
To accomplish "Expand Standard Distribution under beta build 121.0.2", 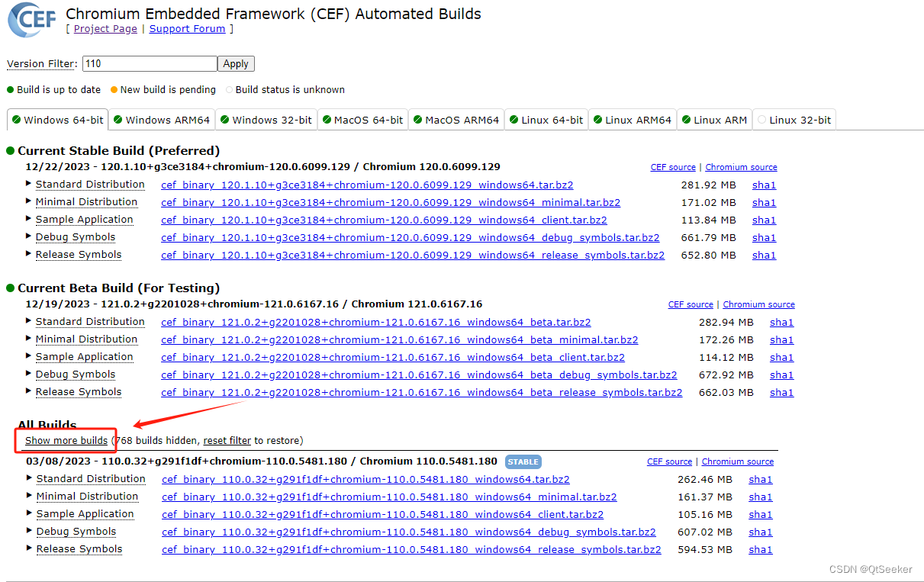I will point(90,322).
